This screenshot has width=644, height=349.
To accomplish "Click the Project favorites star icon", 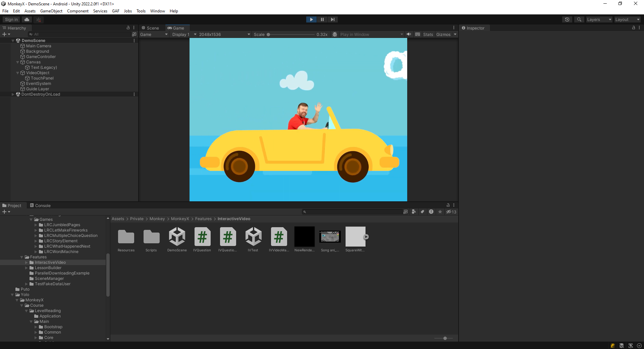I will [x=440, y=212].
